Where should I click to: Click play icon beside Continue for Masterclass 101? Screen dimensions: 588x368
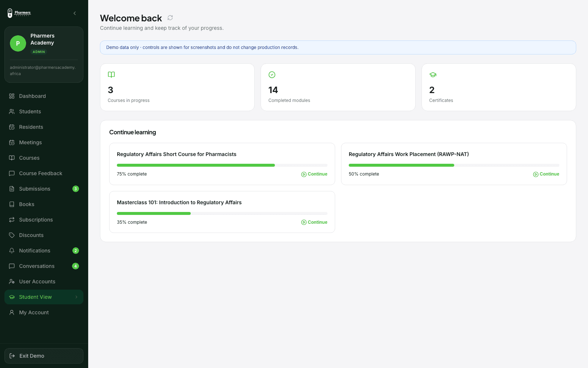click(304, 222)
